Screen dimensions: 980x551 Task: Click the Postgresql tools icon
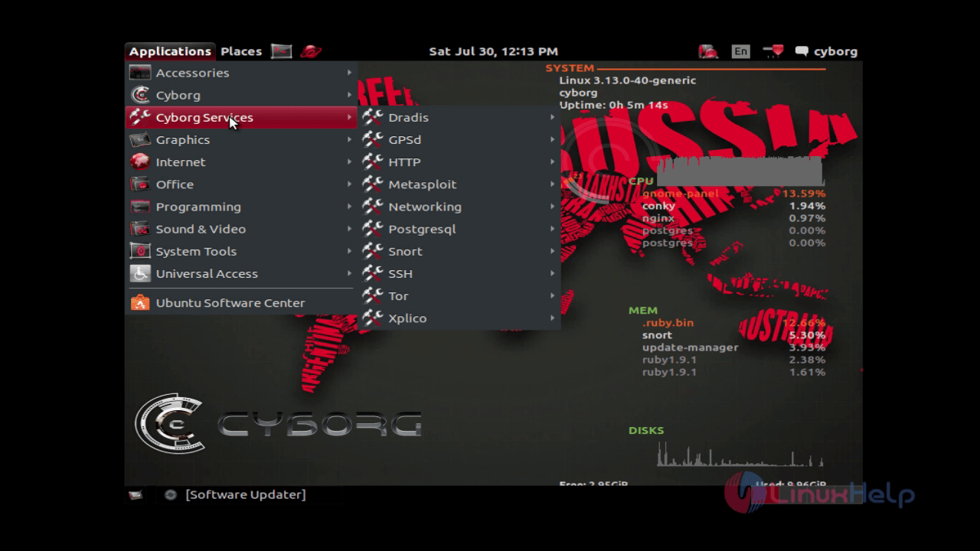pyautogui.click(x=373, y=228)
